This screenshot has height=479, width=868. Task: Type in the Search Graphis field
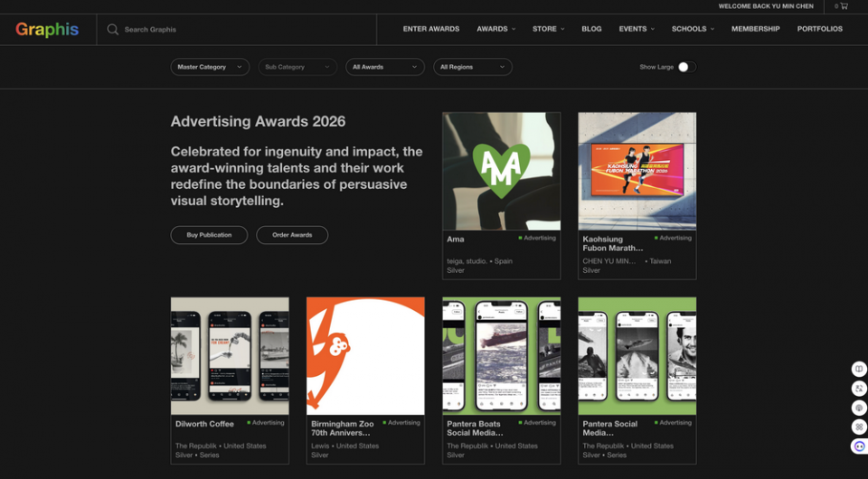[244, 30]
